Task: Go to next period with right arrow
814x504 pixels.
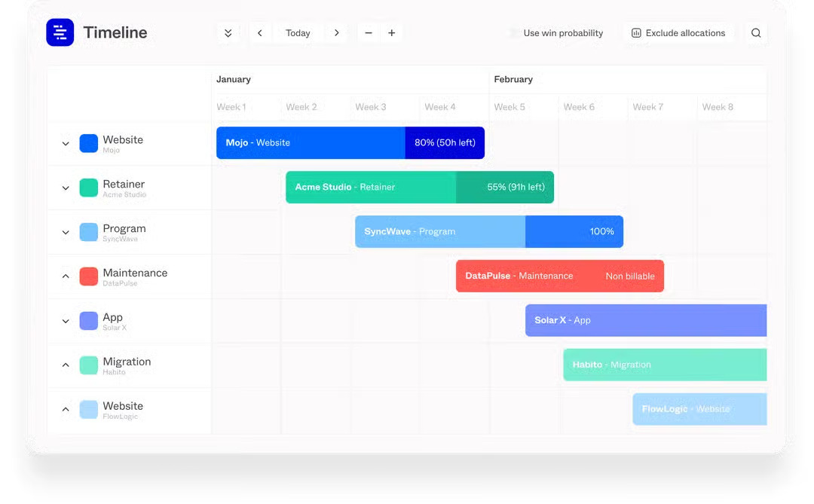Action: [336, 32]
